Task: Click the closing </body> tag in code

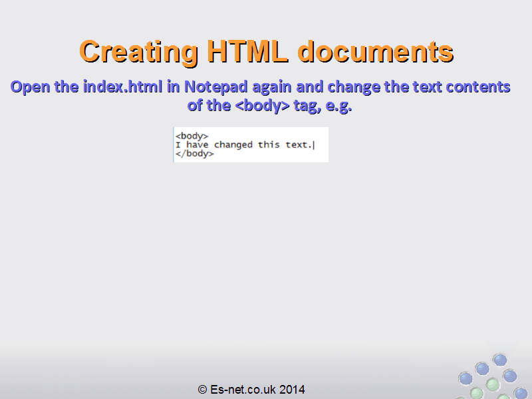Action: coord(194,154)
